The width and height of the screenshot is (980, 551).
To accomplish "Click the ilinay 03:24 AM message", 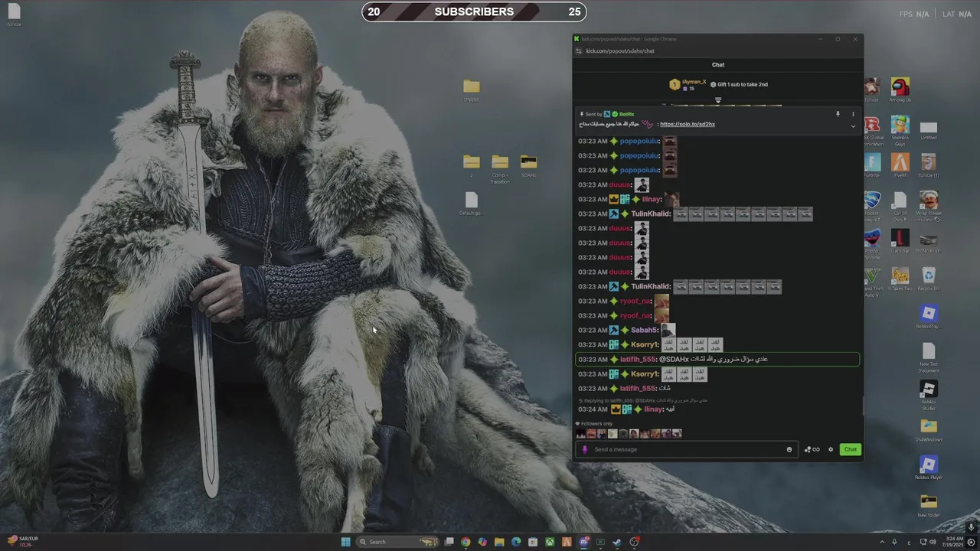I will [626, 409].
